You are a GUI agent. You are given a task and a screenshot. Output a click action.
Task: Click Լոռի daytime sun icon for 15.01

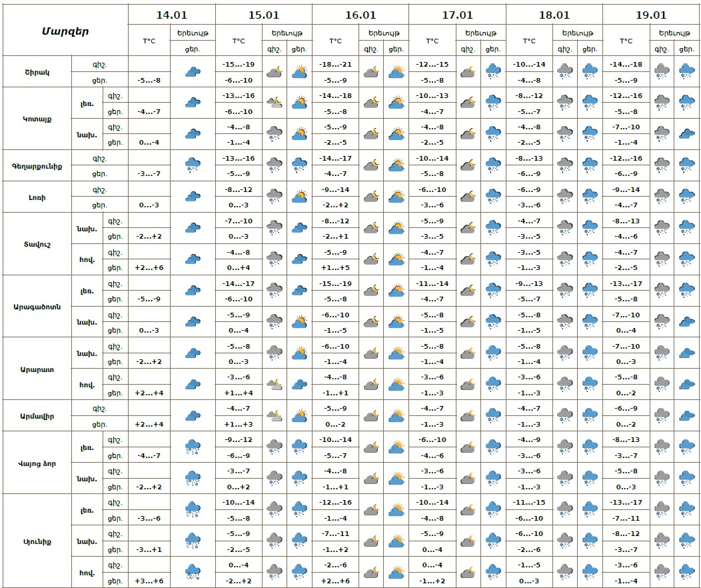(299, 197)
